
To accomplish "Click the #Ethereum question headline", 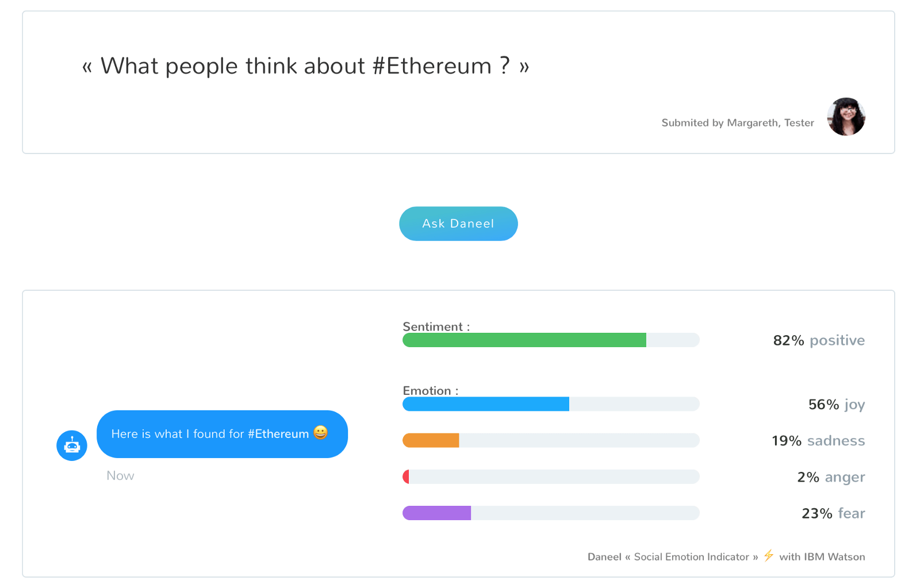I will (x=305, y=66).
